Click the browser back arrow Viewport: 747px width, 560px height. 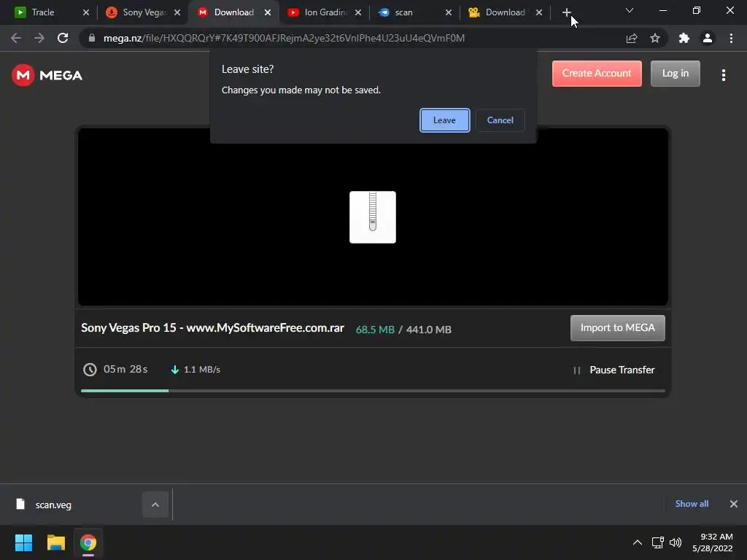point(16,38)
